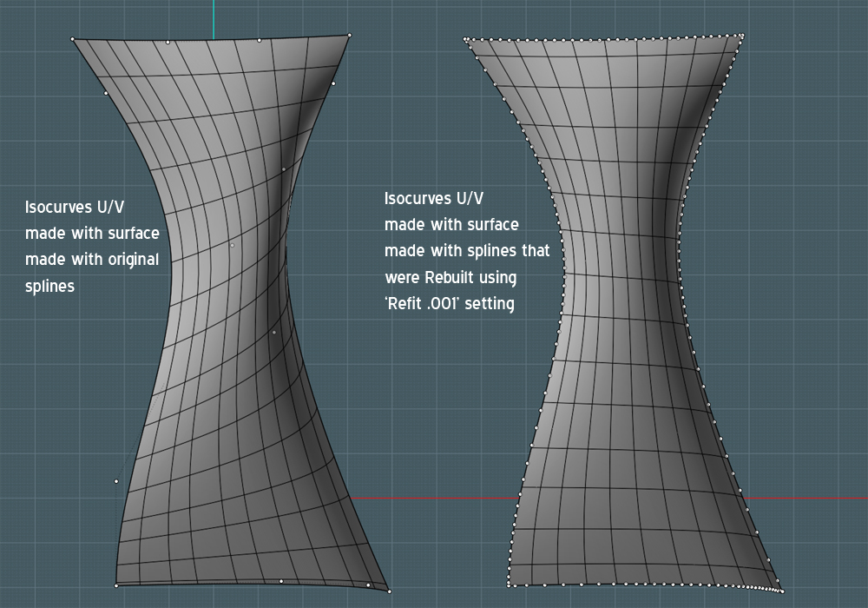Screen dimensions: 868x608
Task: Click the 'splines' annotation line
Action: [x=49, y=287]
